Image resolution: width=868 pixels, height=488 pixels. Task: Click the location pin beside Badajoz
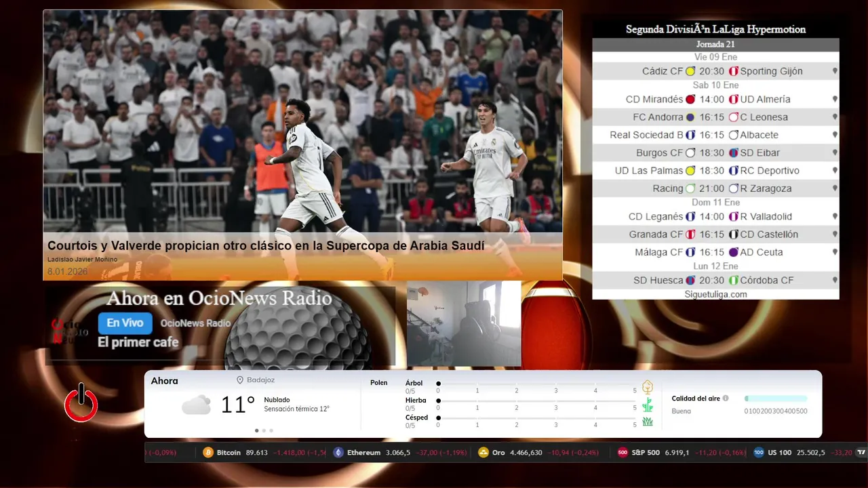point(240,380)
